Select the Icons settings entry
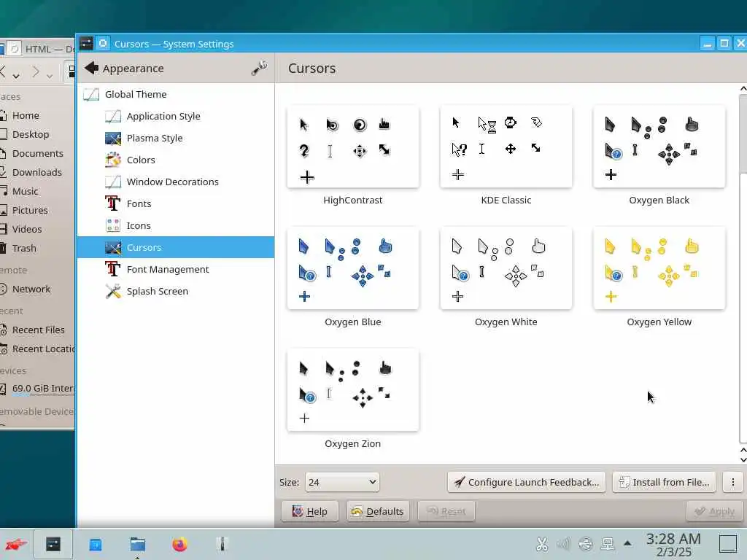 (x=175, y=226)
